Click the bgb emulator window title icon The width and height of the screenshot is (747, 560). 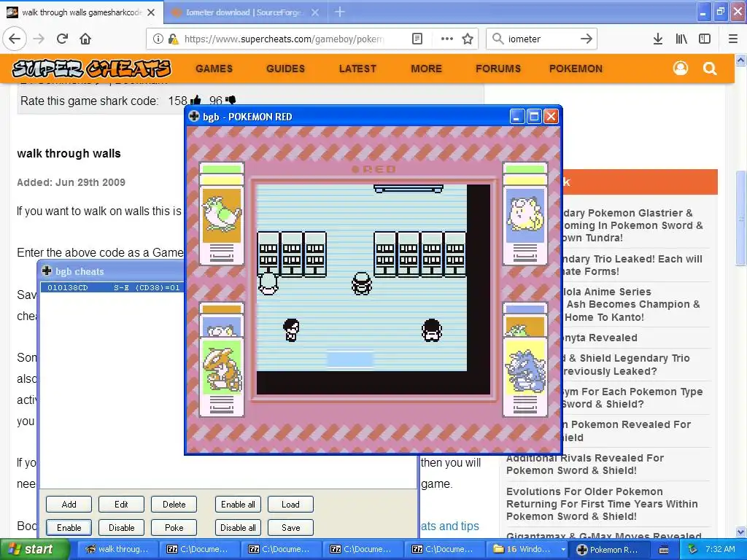click(x=194, y=116)
